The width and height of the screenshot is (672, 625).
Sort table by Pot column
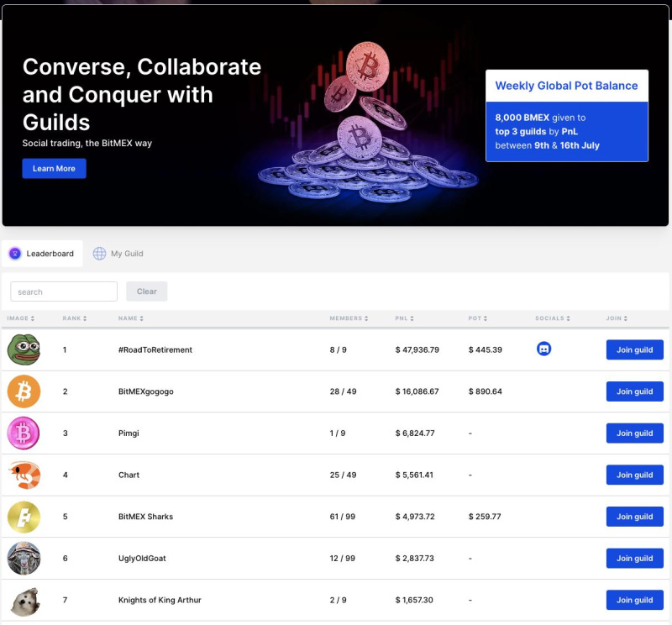coord(477,318)
